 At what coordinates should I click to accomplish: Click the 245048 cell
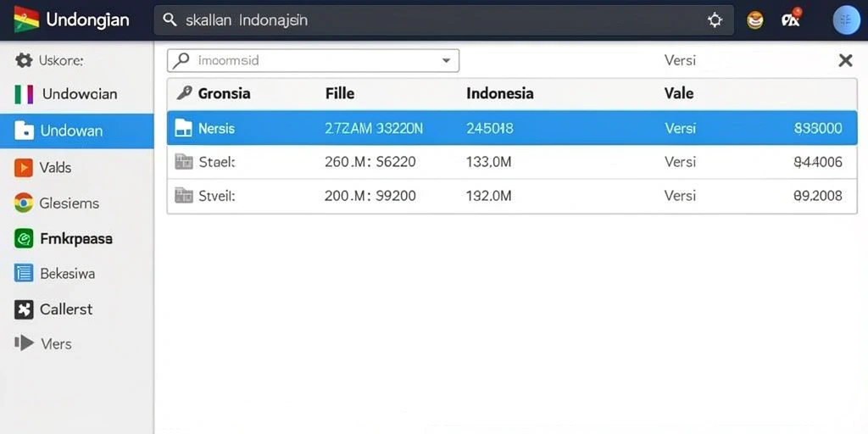490,129
